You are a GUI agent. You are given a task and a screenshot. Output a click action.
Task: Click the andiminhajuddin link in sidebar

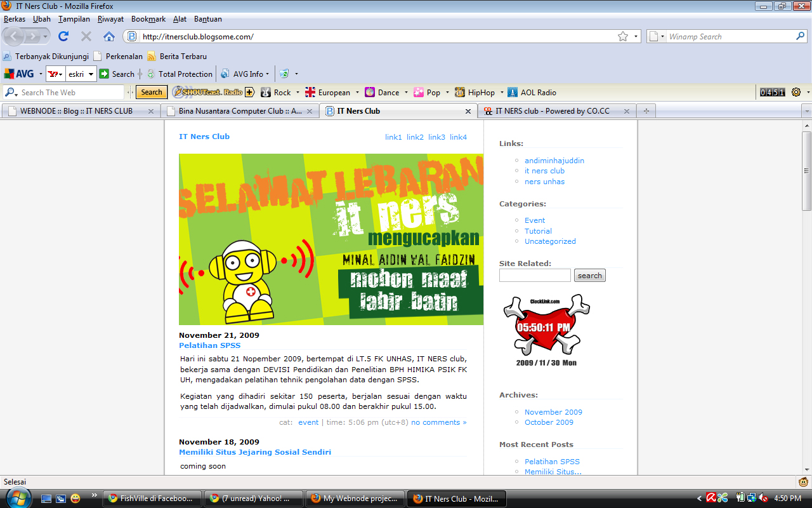coord(554,161)
